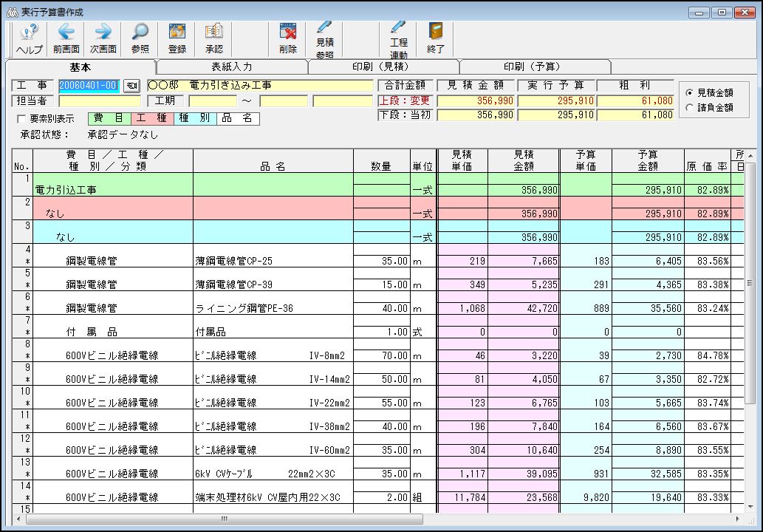Exit via the 終了 door icon

[434, 38]
